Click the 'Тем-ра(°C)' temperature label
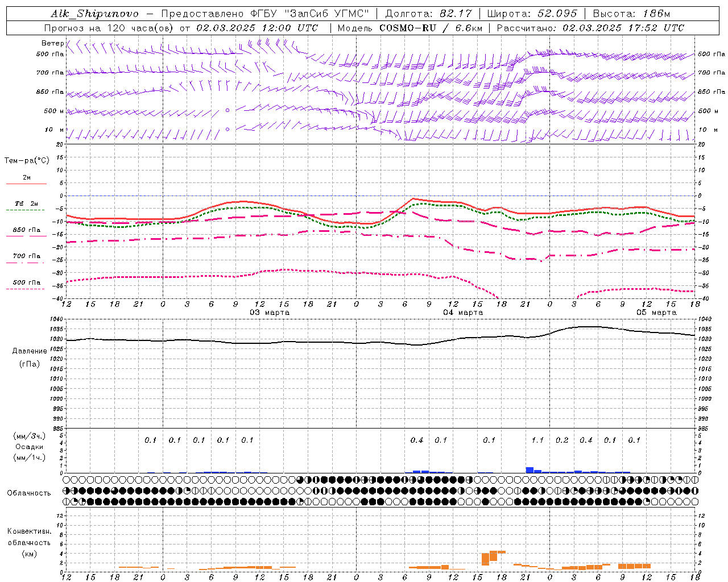Image resolution: width=728 pixels, height=582 pixels. point(27,161)
